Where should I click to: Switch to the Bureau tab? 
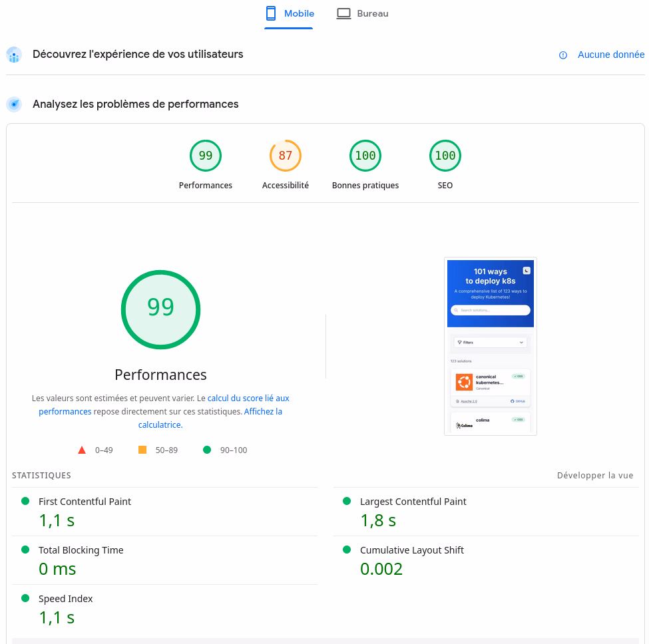point(362,13)
